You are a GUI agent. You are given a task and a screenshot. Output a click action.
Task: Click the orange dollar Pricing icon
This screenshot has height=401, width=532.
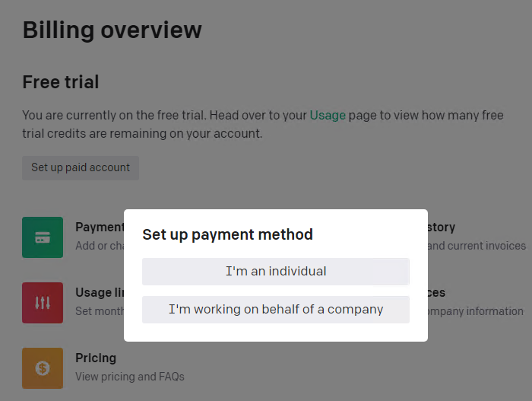[x=43, y=368]
